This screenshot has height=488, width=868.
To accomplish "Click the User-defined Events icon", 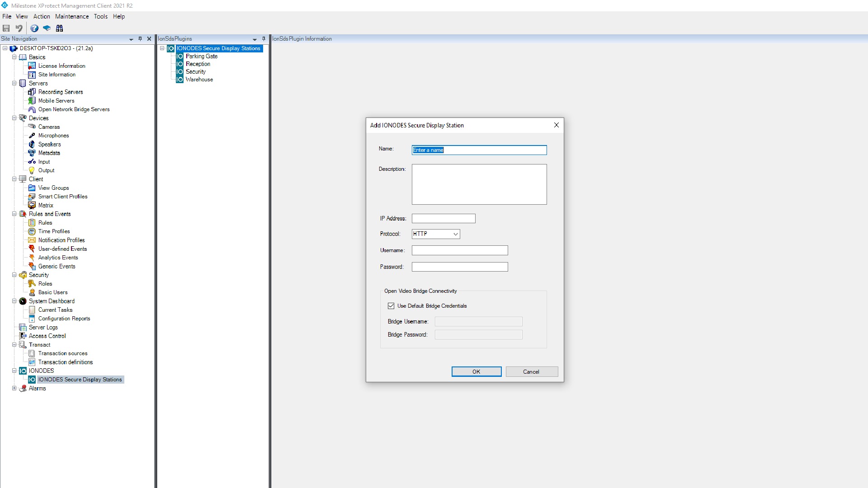I will [32, 249].
